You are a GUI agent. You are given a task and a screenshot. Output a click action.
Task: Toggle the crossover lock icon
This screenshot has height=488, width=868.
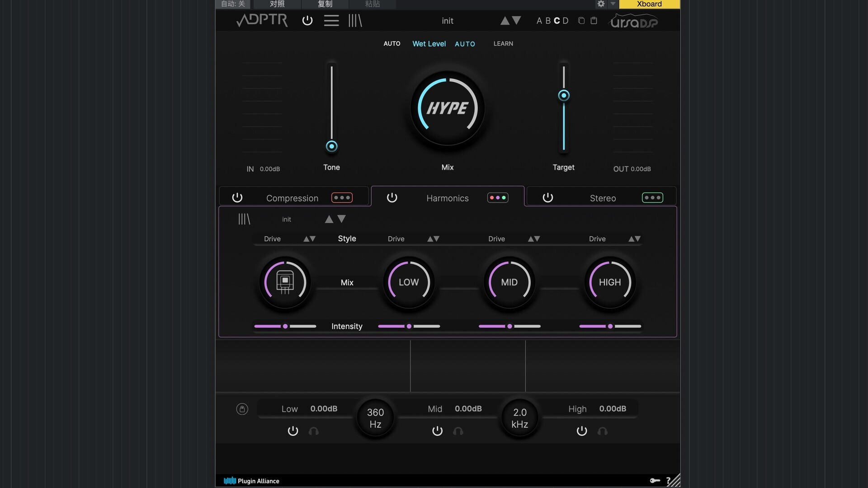click(x=242, y=409)
